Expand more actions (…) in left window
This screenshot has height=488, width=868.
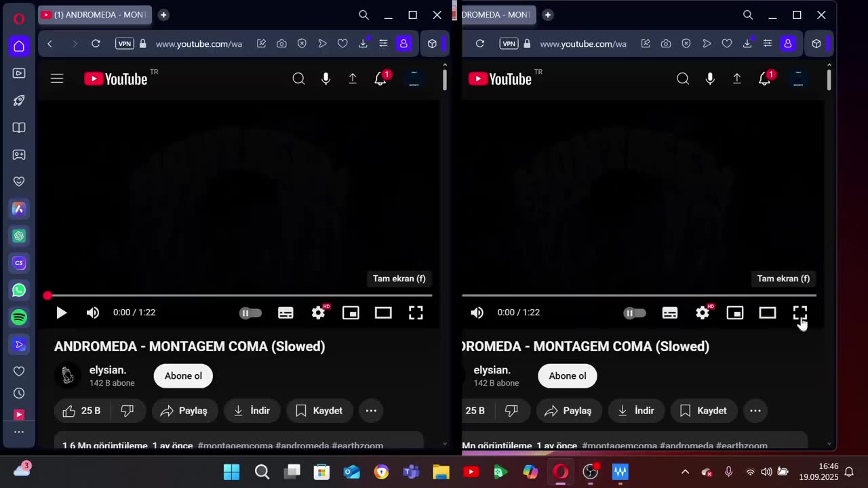(371, 411)
